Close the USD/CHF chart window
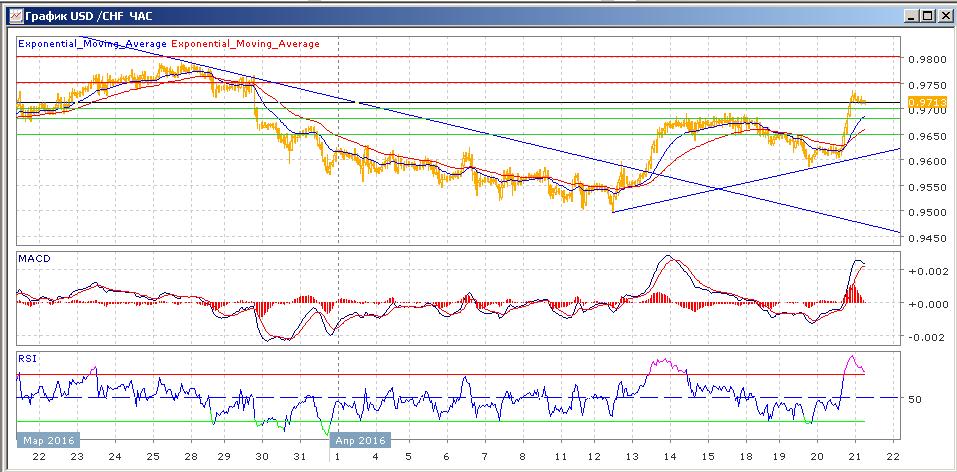The image size is (957, 472). [944, 16]
